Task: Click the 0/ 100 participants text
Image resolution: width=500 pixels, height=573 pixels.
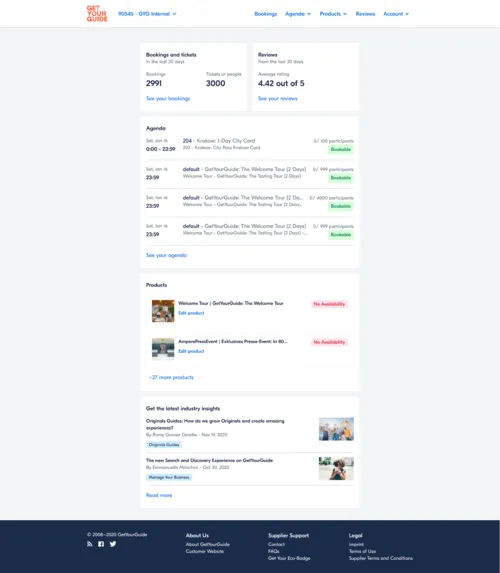Action: click(334, 141)
